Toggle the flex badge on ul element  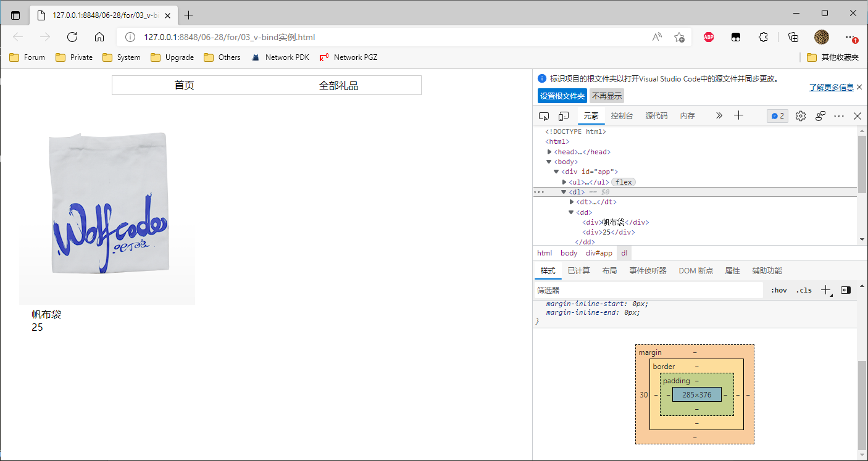pos(624,182)
